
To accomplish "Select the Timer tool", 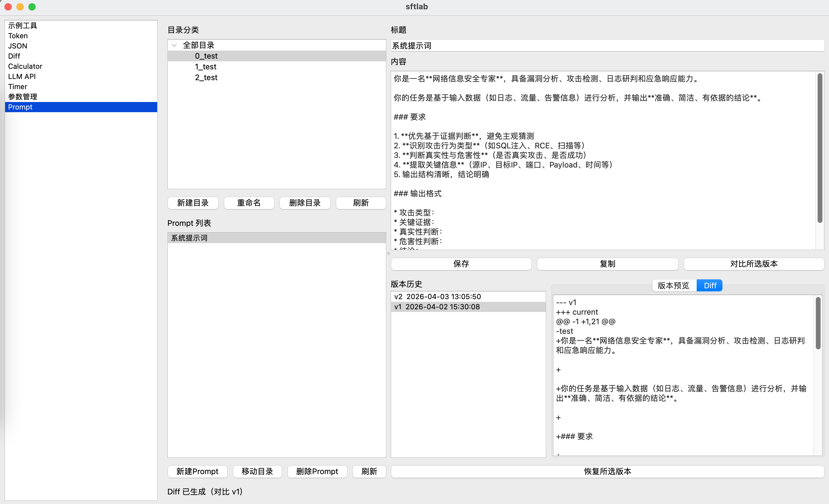I will tap(17, 86).
